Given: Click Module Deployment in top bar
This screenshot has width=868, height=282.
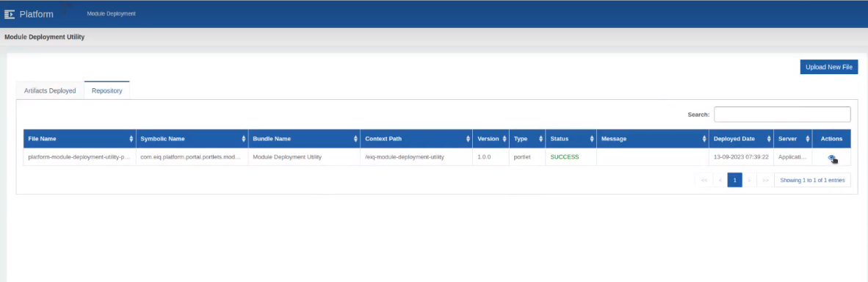Looking at the screenshot, I should [x=112, y=14].
